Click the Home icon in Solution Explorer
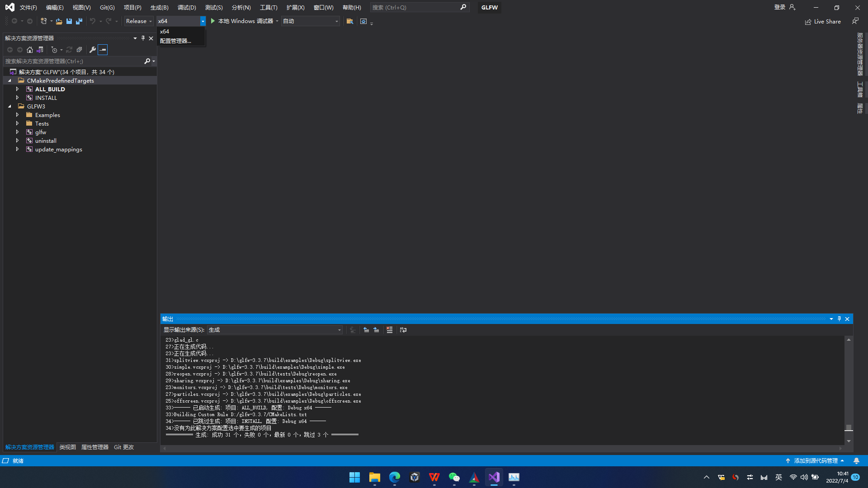The height and width of the screenshot is (488, 868). tap(30, 50)
